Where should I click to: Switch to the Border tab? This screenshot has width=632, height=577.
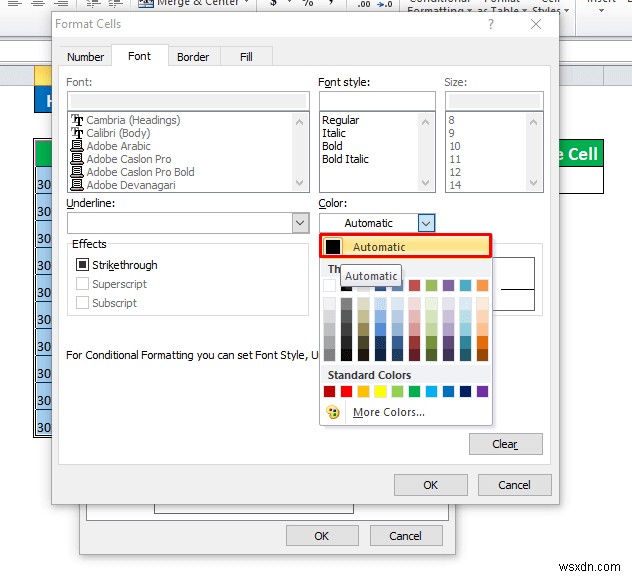tap(193, 57)
